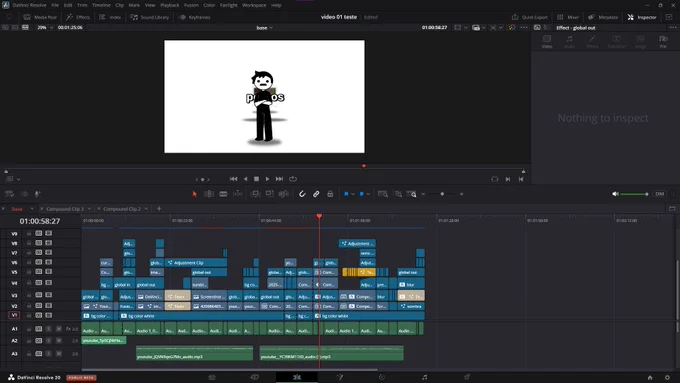Switch to the Edit page icon
Screen dimensions: 680x383
tap(297, 377)
